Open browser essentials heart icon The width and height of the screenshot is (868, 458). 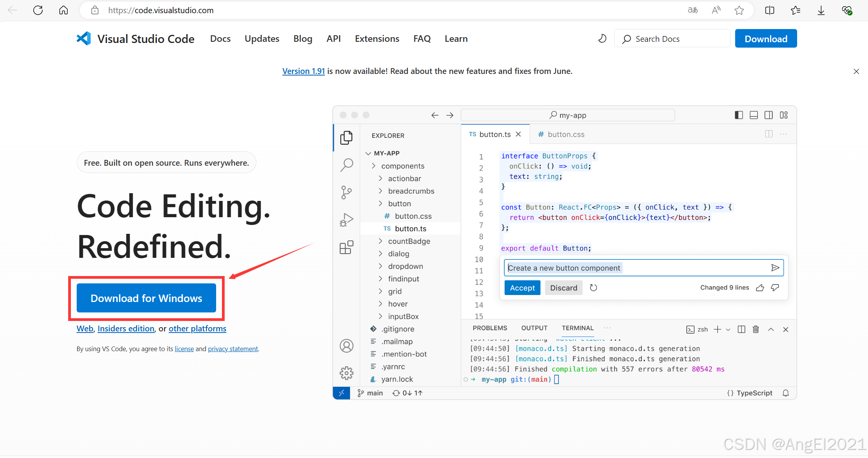(x=847, y=10)
